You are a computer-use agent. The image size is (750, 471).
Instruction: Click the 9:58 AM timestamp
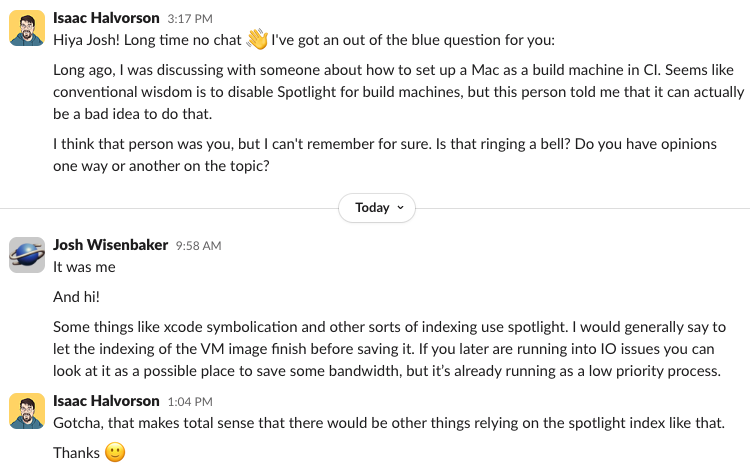(199, 246)
